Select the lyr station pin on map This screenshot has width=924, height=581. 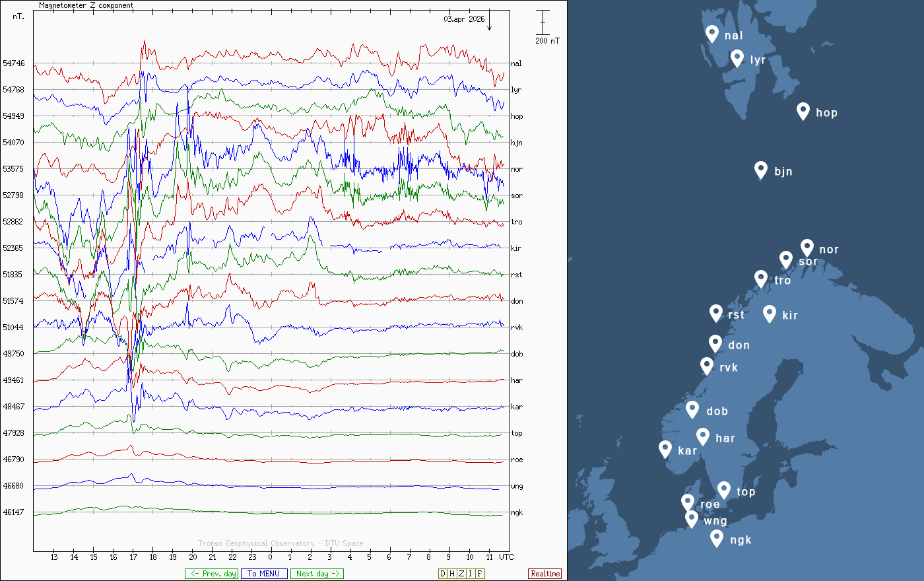tap(737, 58)
